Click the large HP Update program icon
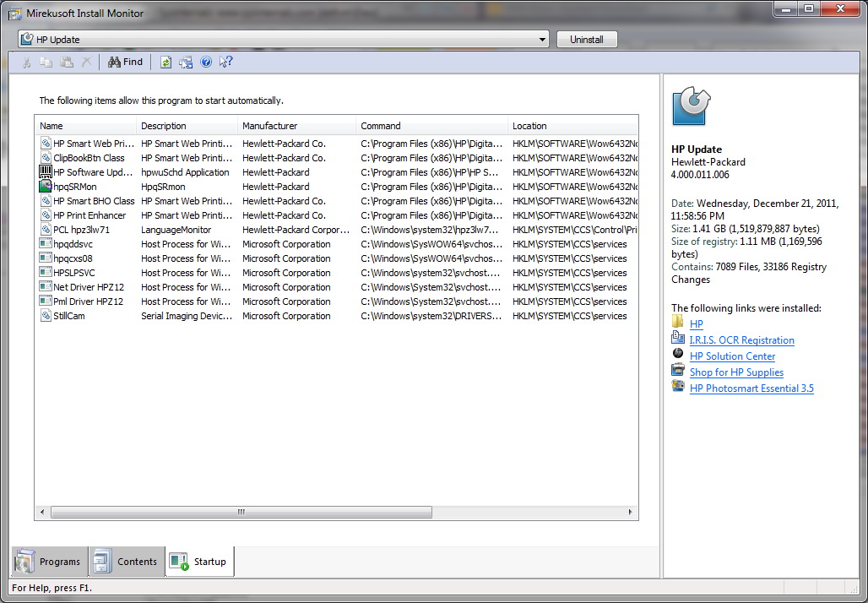 click(x=692, y=107)
